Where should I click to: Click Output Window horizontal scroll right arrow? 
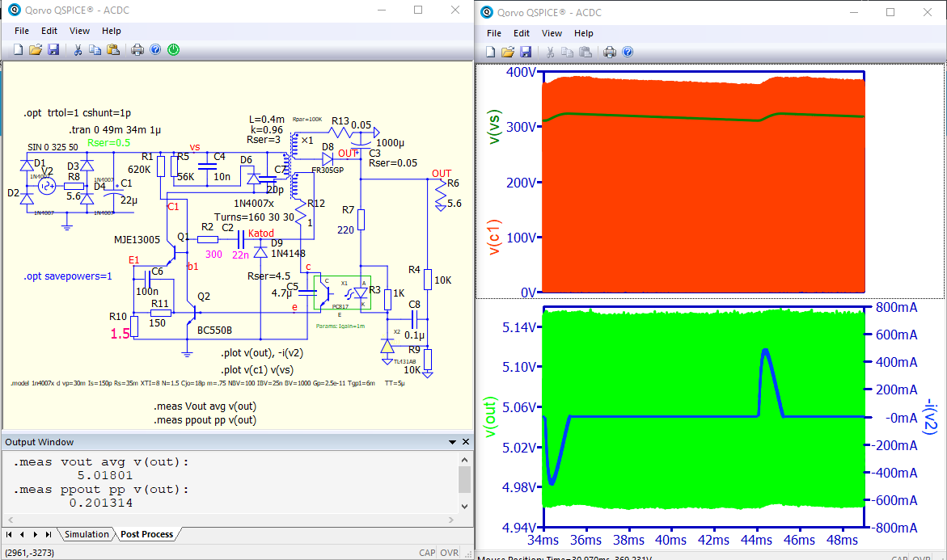451,520
